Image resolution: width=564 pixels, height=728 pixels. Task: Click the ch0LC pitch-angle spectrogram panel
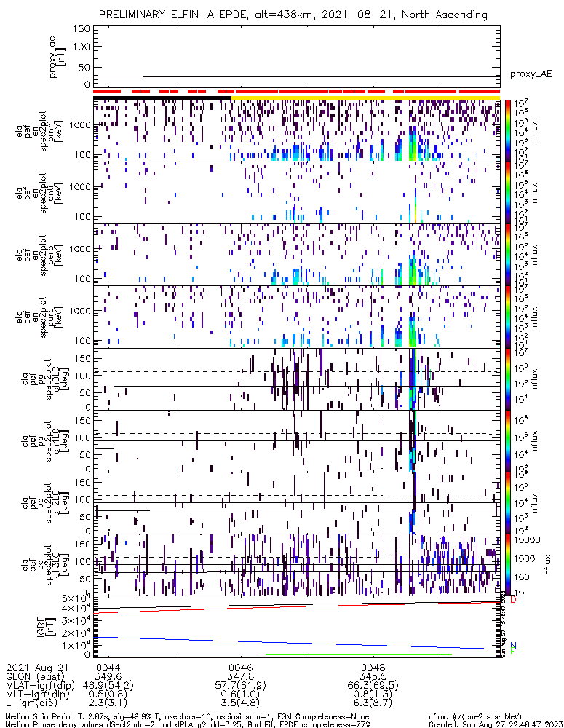coord(297,379)
